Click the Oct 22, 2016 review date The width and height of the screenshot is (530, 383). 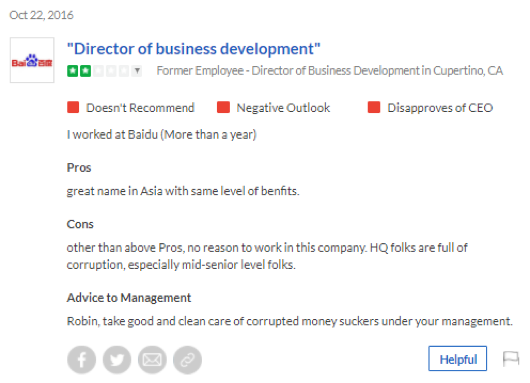coord(41,15)
